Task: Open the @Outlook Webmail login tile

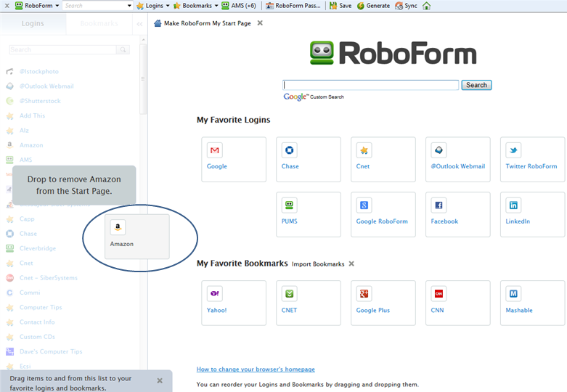Action: pyautogui.click(x=458, y=160)
